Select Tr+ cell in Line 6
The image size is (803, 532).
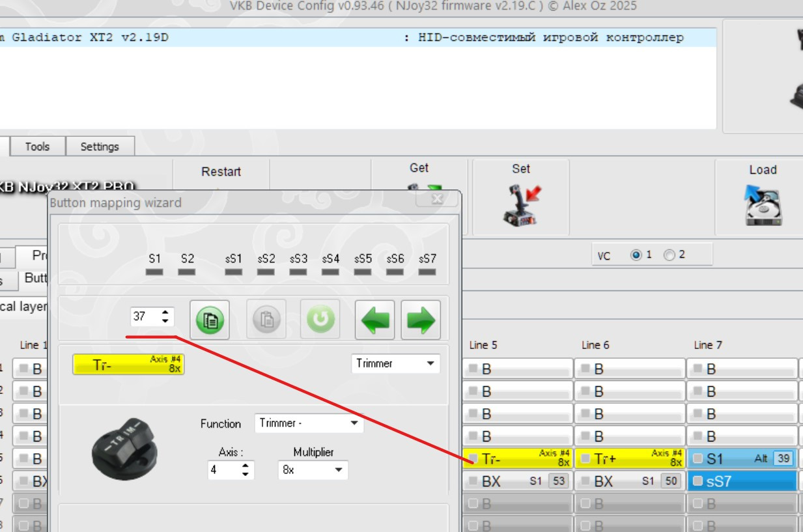(x=629, y=458)
